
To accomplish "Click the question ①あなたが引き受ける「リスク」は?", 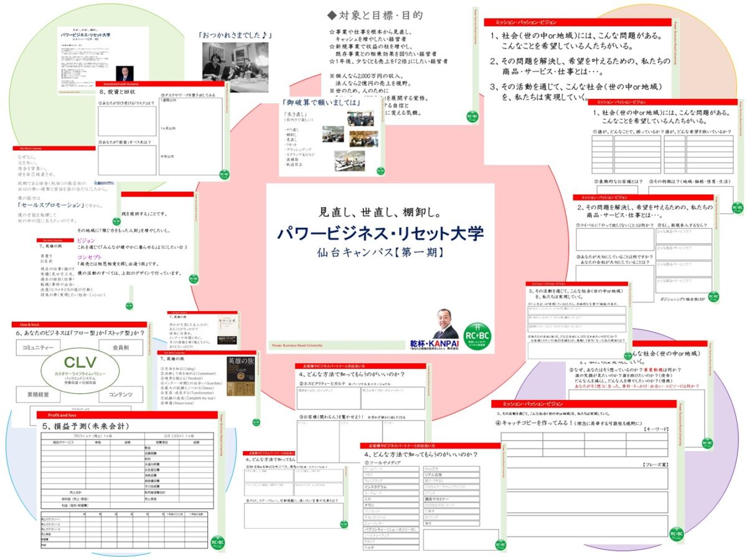I will (x=127, y=101).
